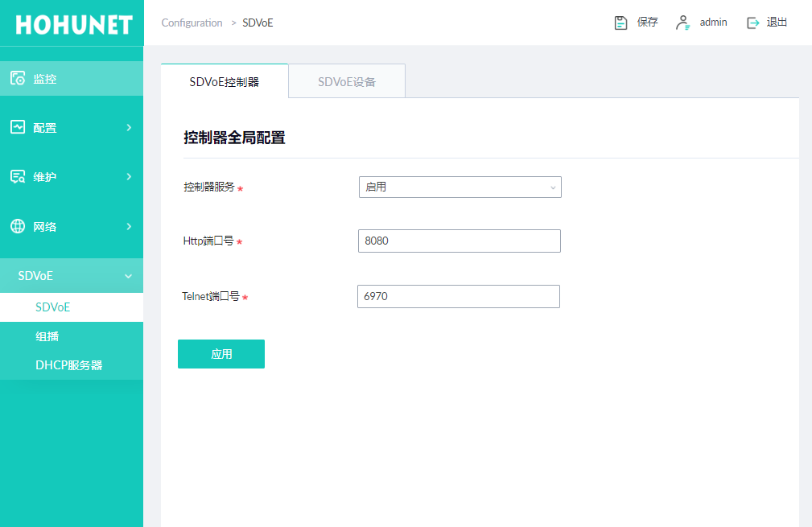Select the SDVoE控制器 tab

coord(225,82)
